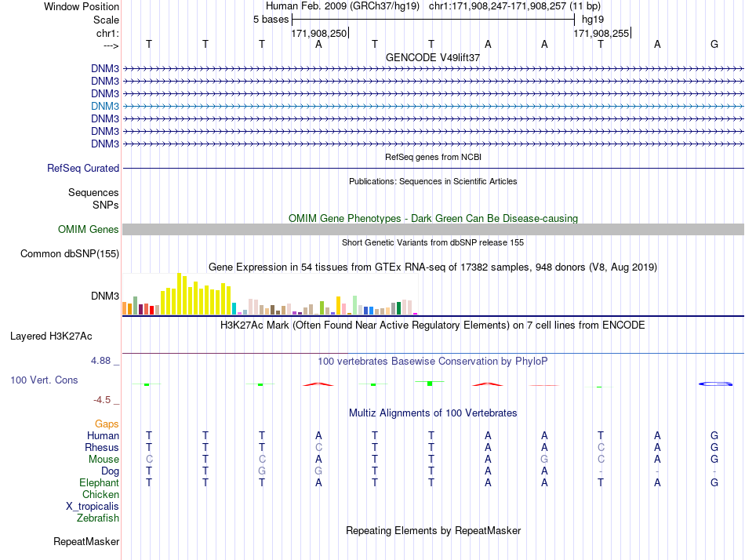Click the RepeatMasker track label
This screenshot has width=745, height=560.
click(x=86, y=541)
